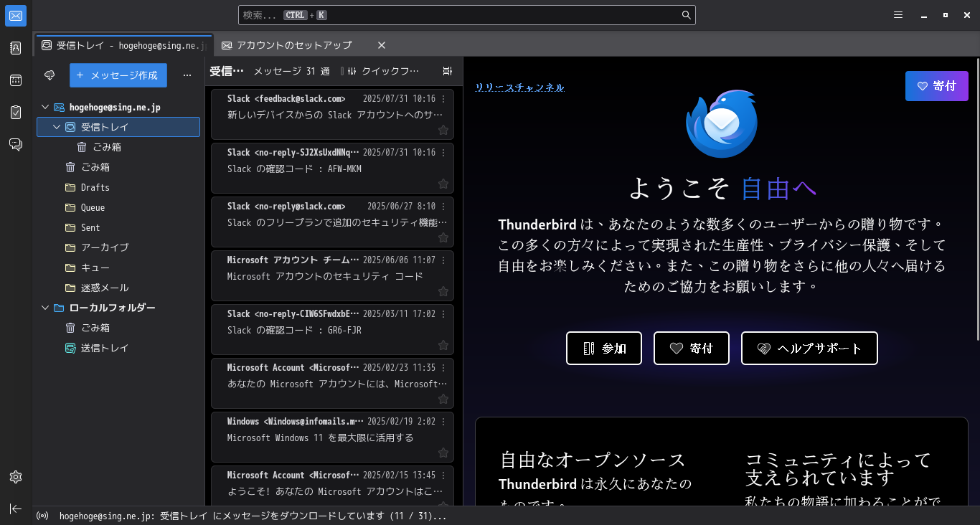Star the Slack AFW-MKM confirmation code message
Screen dimensions: 980x525
click(443, 184)
